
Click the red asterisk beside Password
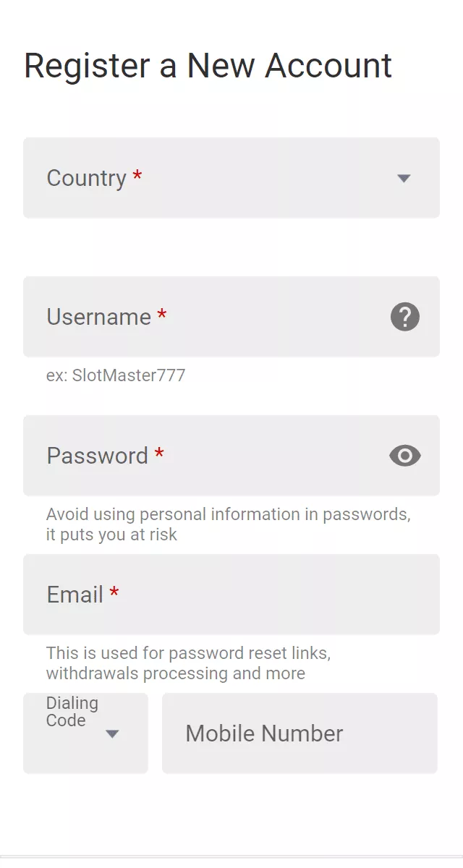tap(159, 454)
